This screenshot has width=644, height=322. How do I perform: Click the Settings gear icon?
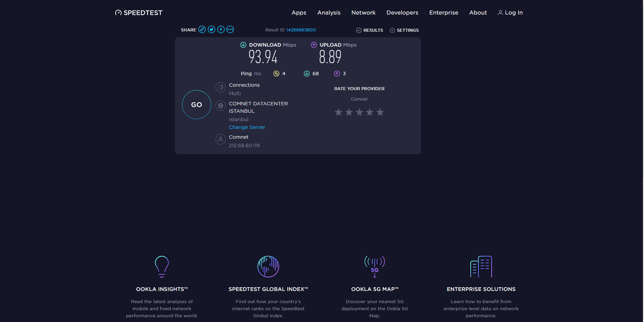tap(392, 30)
